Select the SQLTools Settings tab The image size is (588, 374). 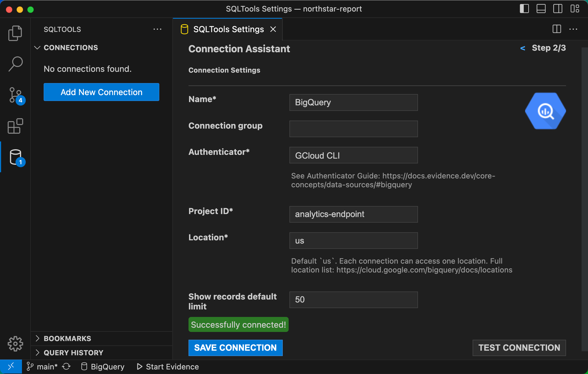228,29
